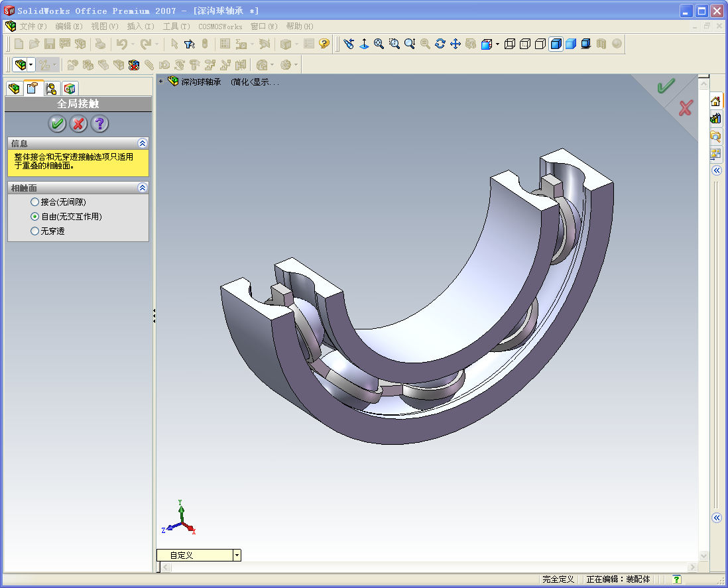Open the view palette task pane icon
The image size is (728, 588).
pos(715,154)
